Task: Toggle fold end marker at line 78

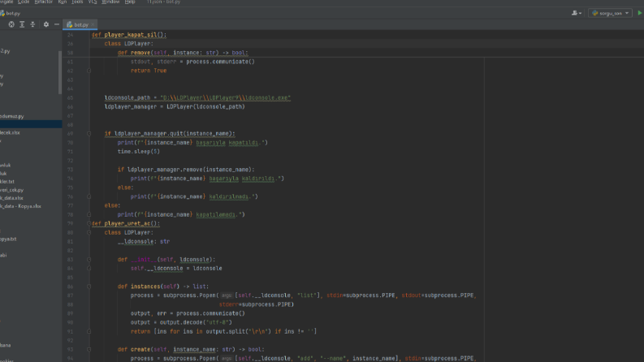Action: tap(89, 214)
